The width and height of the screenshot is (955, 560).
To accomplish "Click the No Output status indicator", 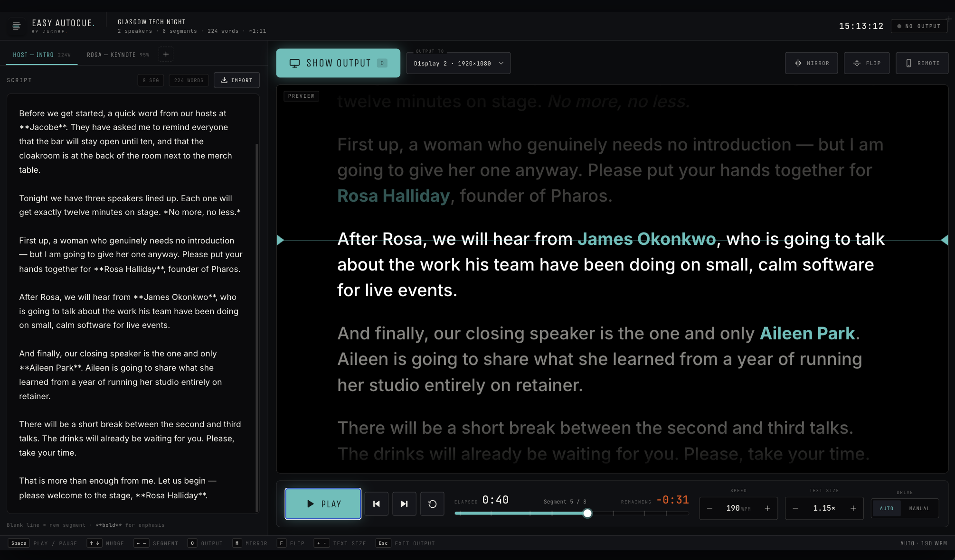I will point(919,26).
